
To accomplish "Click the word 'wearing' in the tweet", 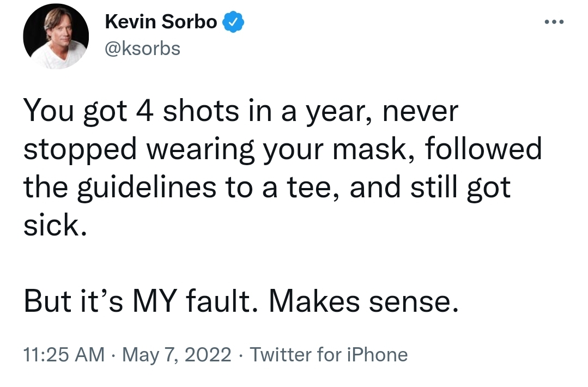I will 200,150.
